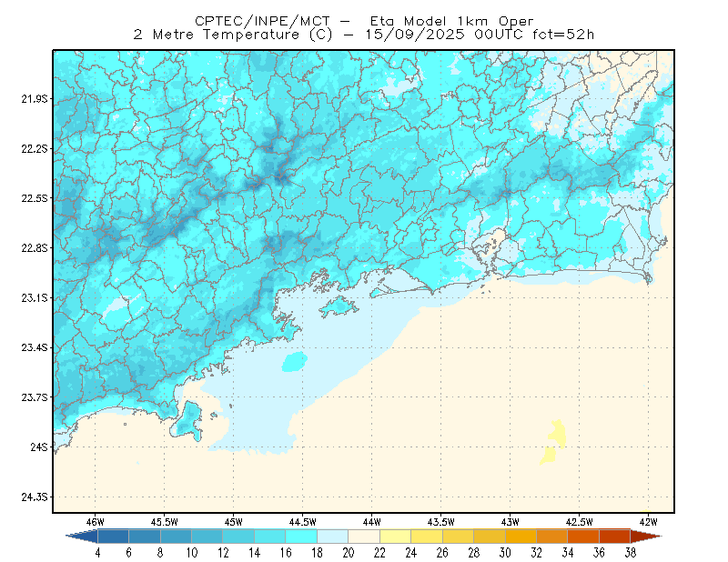This screenshot has height=562, width=728.
Task: Click the longitude label 42.5W
Action: pos(580,522)
